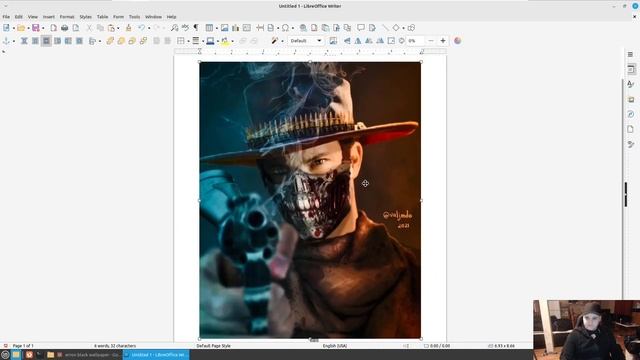
Task: Open the Tools menu
Action: click(x=134, y=17)
